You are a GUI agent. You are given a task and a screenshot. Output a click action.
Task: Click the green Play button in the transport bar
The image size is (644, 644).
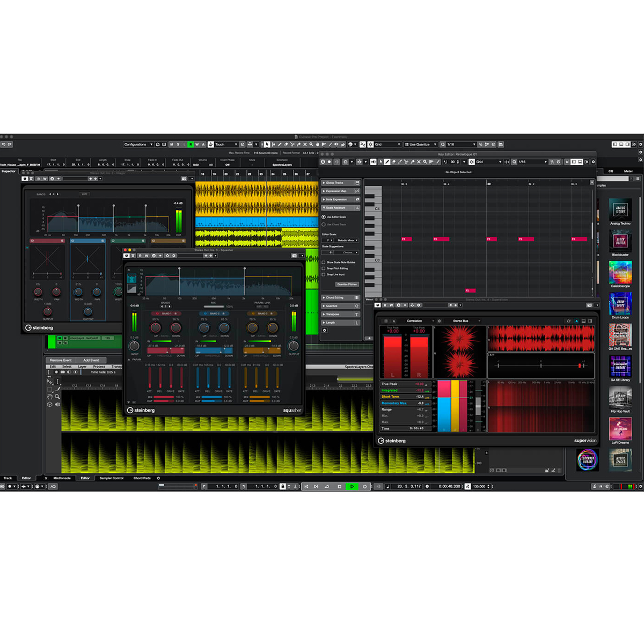(x=352, y=486)
